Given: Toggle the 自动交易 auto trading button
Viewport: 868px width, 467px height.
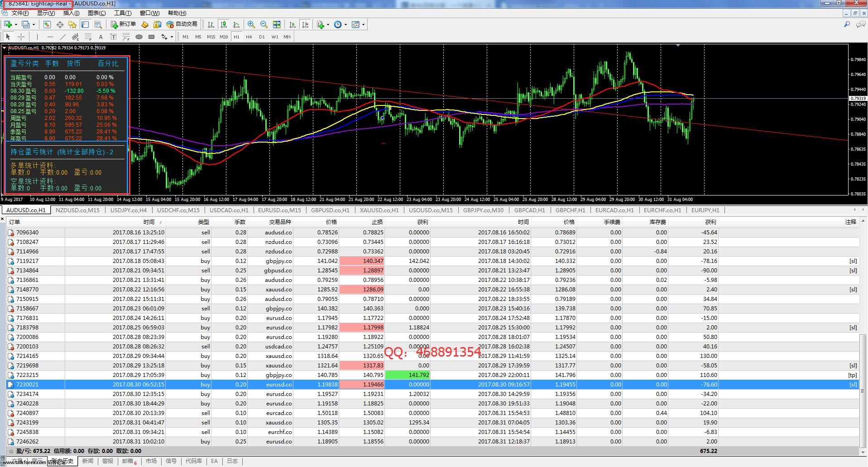Looking at the screenshot, I should tap(182, 24).
